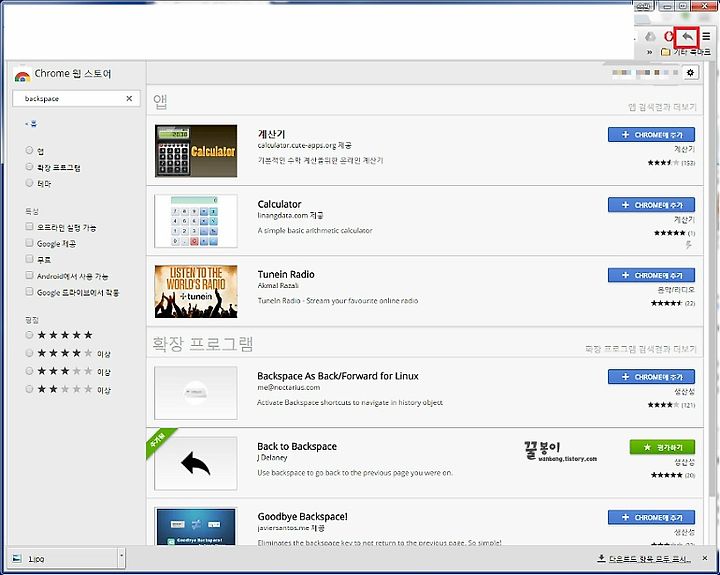Expand the 1.jpg download item arrow
The image size is (720, 575).
(121, 558)
